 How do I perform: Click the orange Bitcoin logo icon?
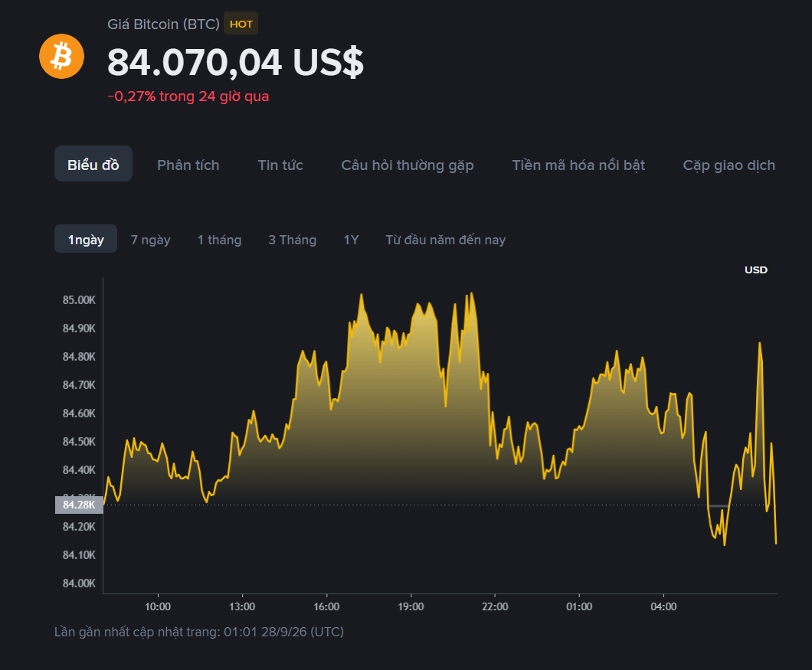pyautogui.click(x=61, y=57)
